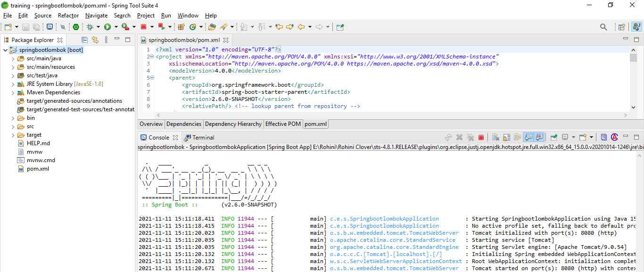This screenshot has height=272, width=644.
Task: Click the editor horizontal scrollbar
Action: coord(391,115)
